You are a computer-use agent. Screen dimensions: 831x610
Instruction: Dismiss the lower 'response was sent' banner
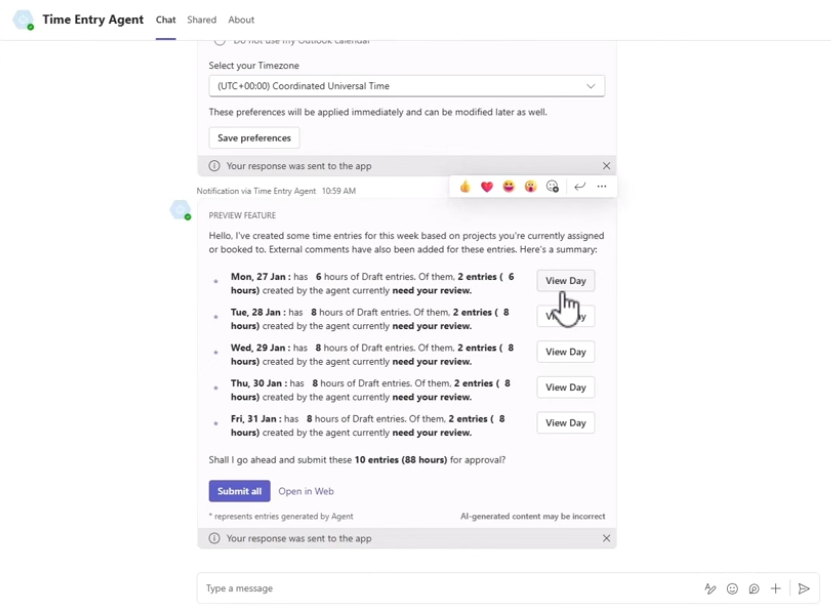pos(606,538)
